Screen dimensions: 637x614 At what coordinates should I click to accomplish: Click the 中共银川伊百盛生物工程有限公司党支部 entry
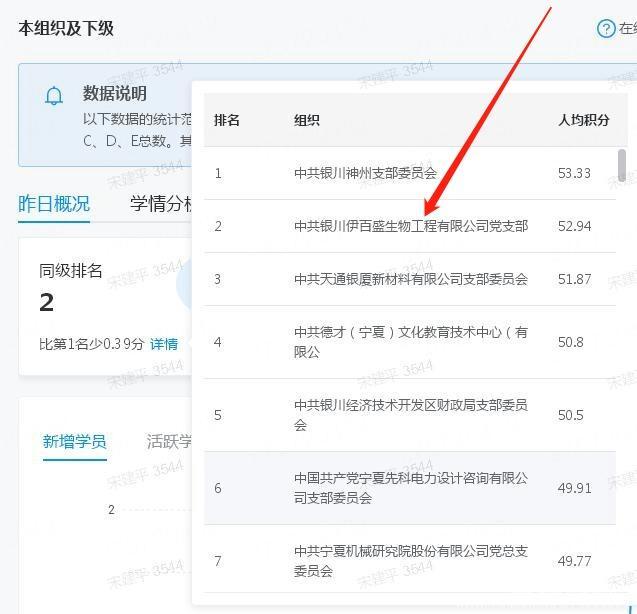410,226
